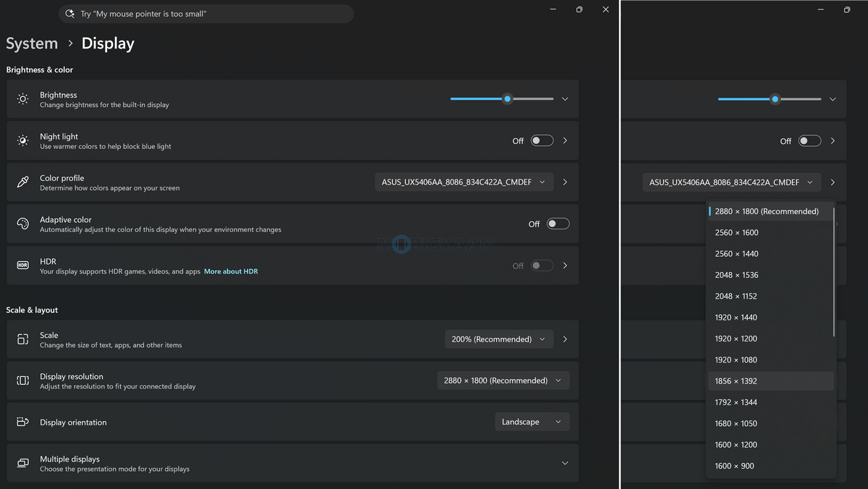Select 2560 × 1600 from the resolution list
Screen dimensions: 868x489
770,233
